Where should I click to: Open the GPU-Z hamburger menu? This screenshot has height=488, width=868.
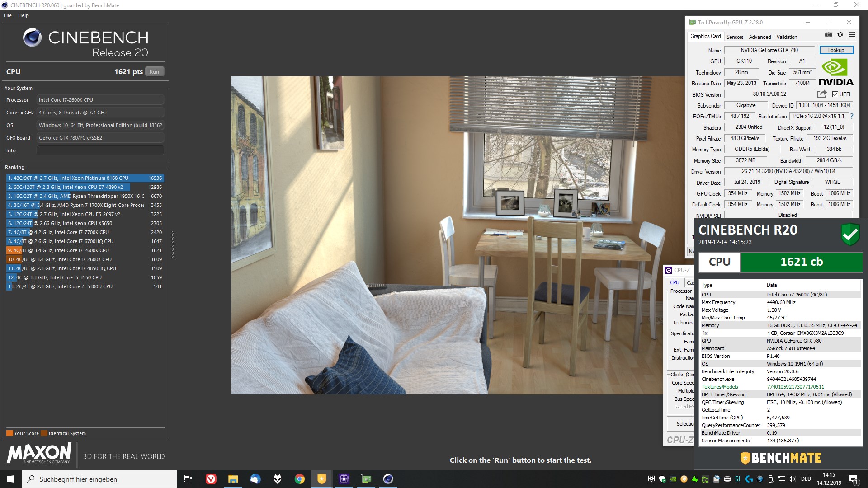(852, 34)
